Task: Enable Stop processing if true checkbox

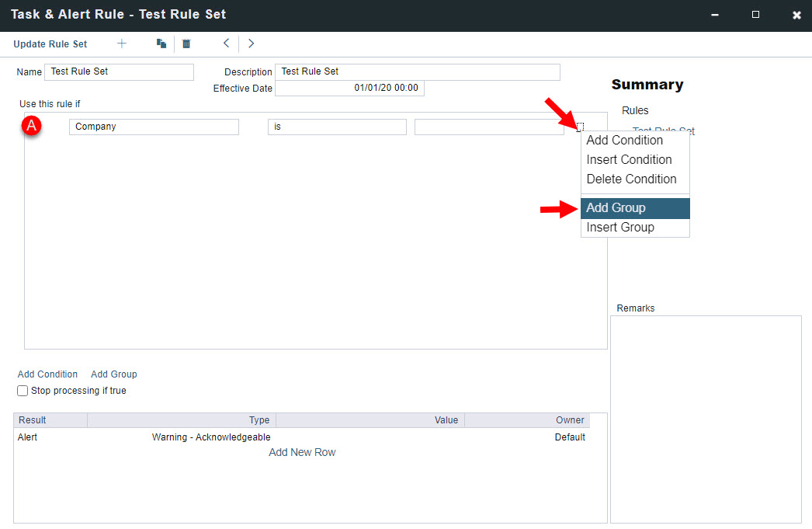Action: click(23, 391)
